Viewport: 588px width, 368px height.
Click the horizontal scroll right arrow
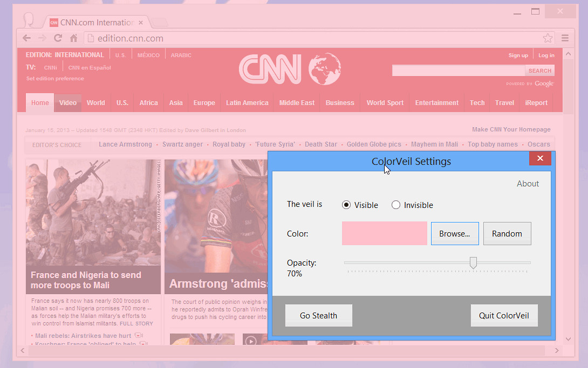(557, 350)
